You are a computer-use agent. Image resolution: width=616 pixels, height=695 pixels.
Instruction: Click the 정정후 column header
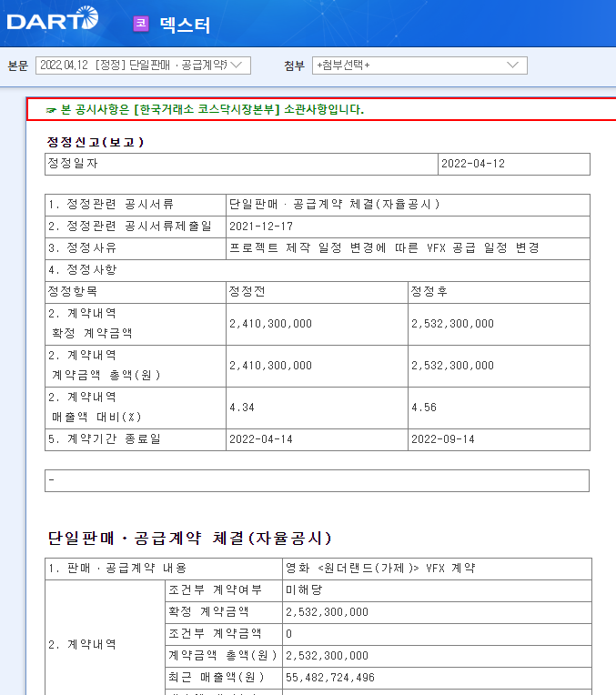[x=429, y=291]
